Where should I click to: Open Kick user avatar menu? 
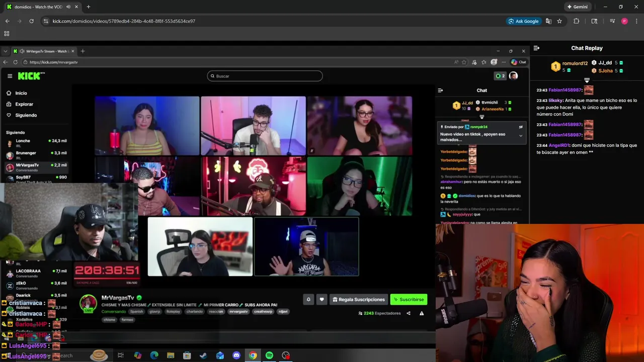coord(513,76)
